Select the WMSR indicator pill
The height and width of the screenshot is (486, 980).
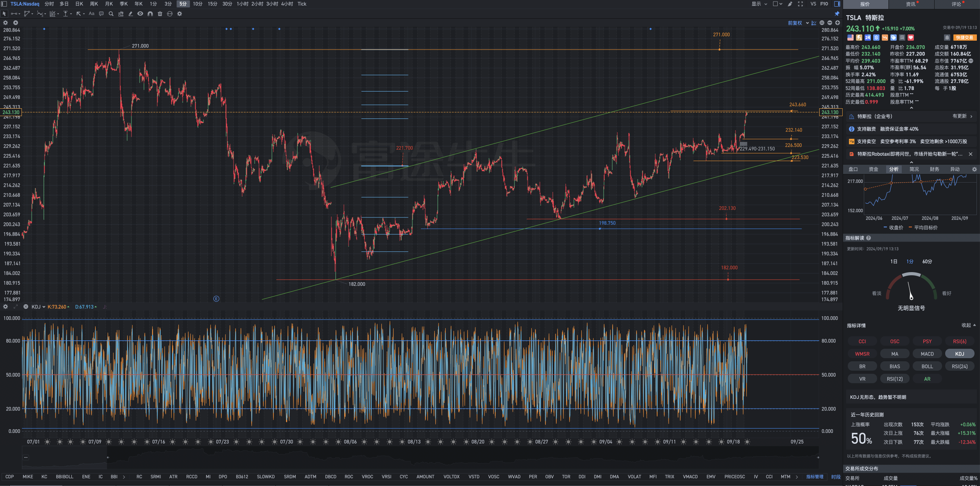(862, 354)
